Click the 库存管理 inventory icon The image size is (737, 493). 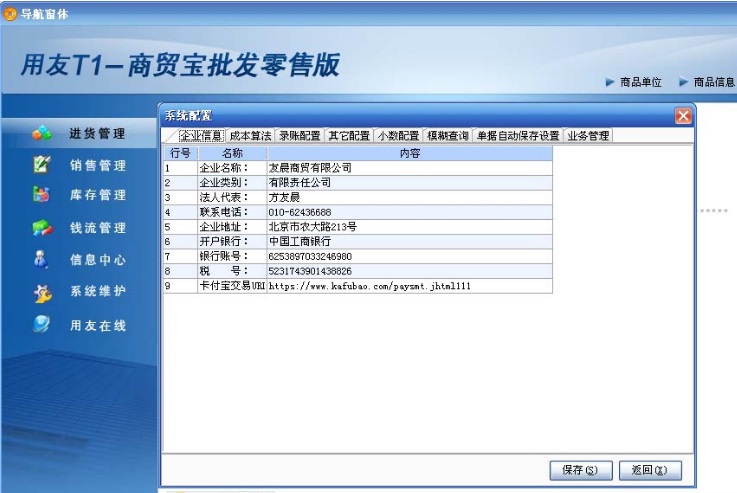coord(41,194)
